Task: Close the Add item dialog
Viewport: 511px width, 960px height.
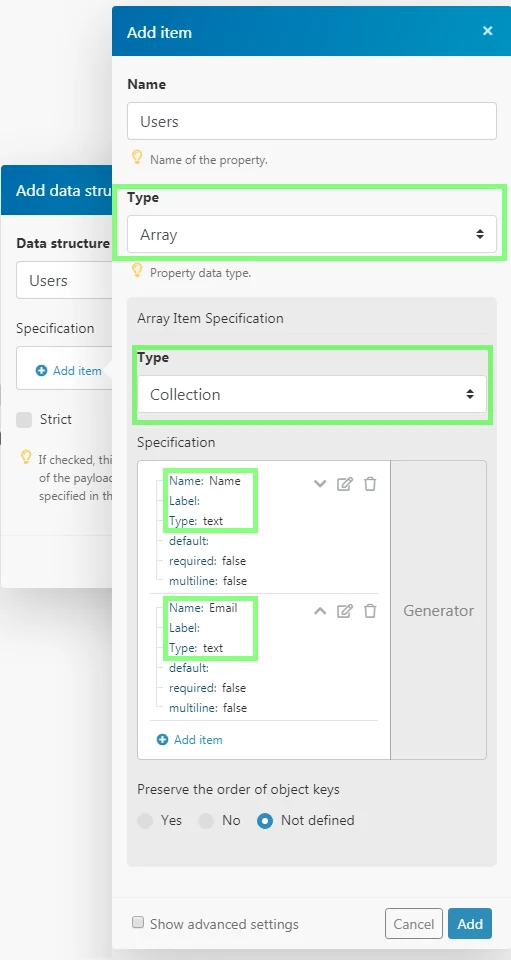Action: click(487, 31)
